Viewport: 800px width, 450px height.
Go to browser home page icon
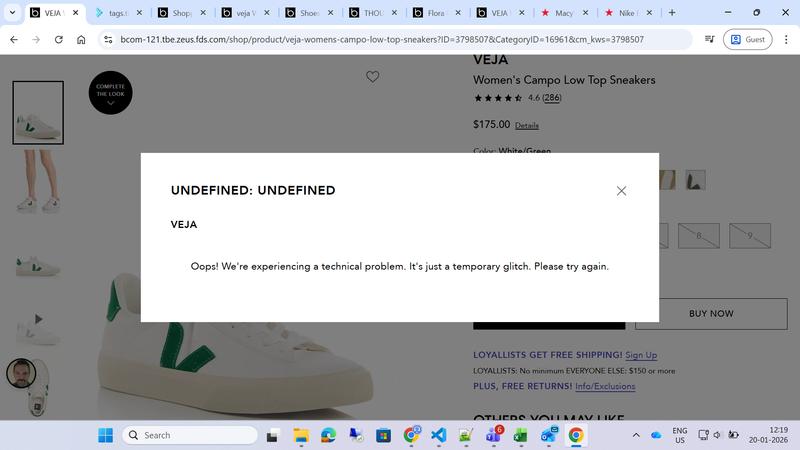pos(81,39)
